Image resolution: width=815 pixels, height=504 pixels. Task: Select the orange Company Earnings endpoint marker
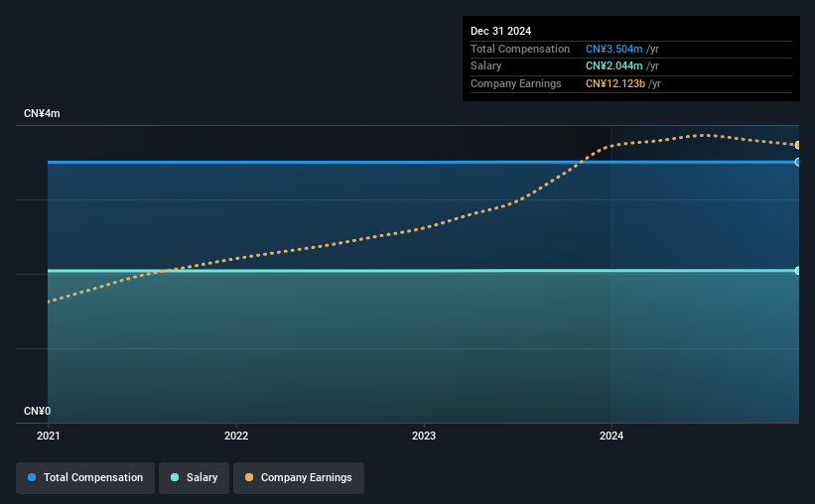(x=797, y=145)
